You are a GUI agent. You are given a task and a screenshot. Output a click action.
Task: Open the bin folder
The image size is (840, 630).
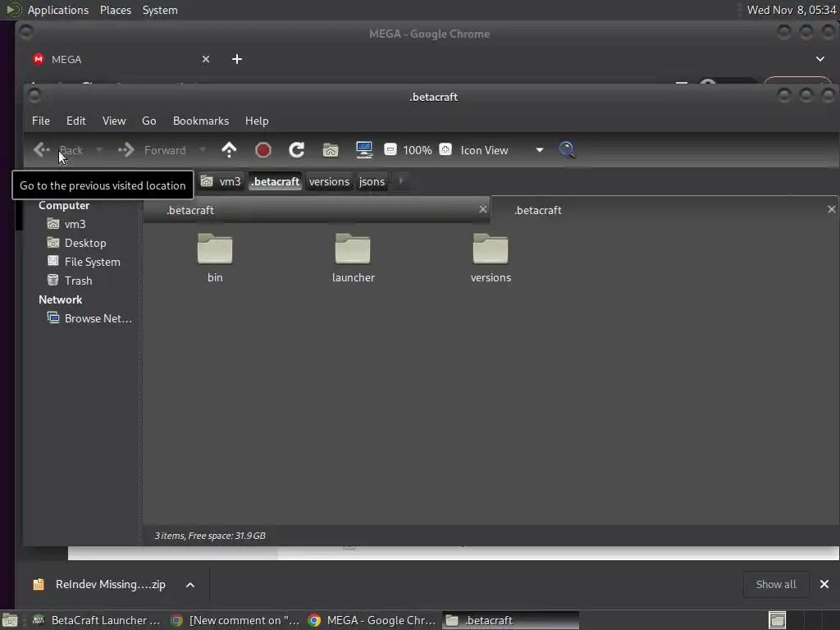pyautogui.click(x=215, y=258)
